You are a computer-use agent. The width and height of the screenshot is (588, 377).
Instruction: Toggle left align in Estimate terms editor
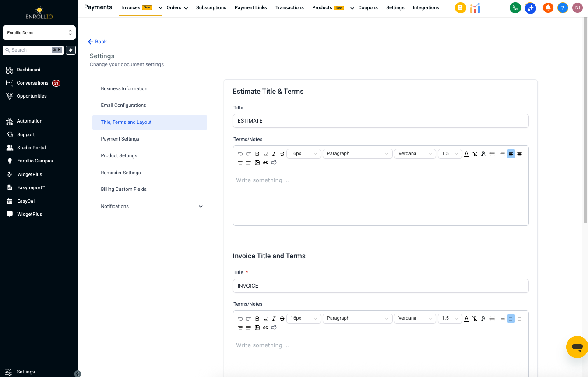coord(511,154)
